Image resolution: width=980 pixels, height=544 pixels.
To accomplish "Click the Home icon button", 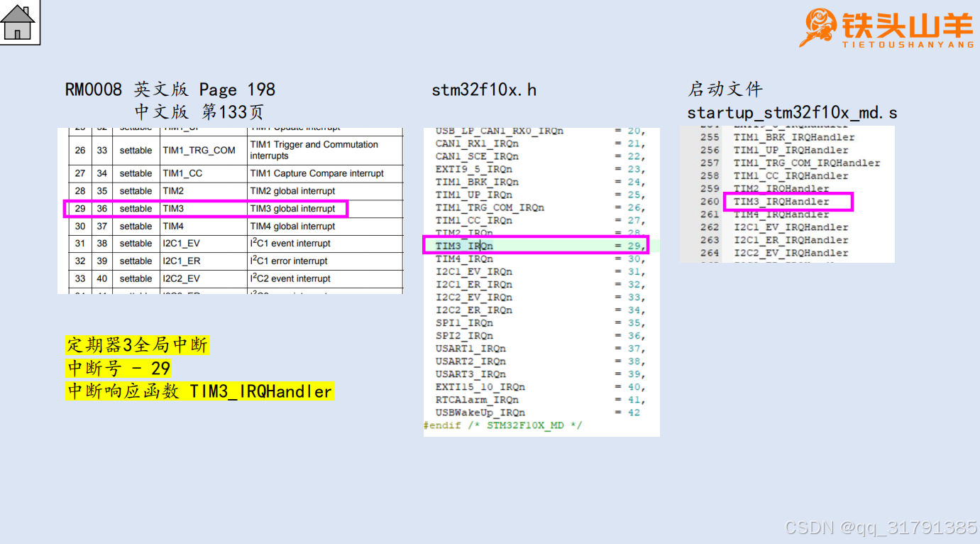I will 19,22.
